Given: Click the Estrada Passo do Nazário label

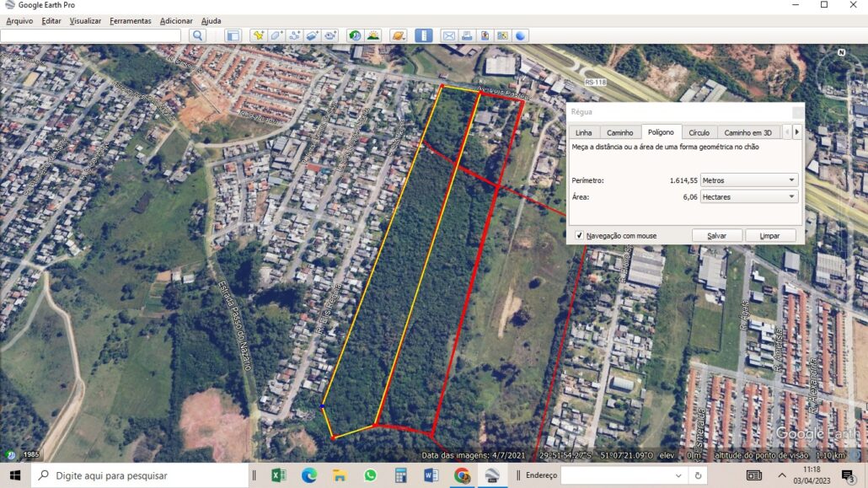Looking at the screenshot, I should click(x=235, y=325).
